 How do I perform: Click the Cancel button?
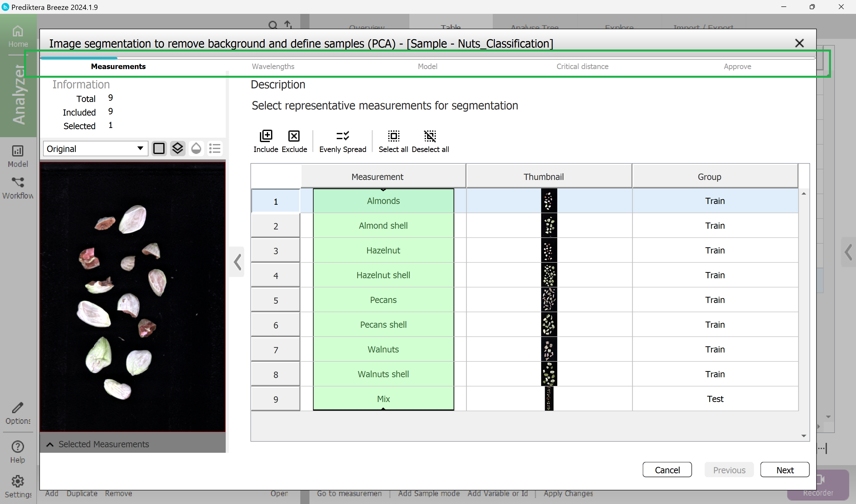[667, 470]
